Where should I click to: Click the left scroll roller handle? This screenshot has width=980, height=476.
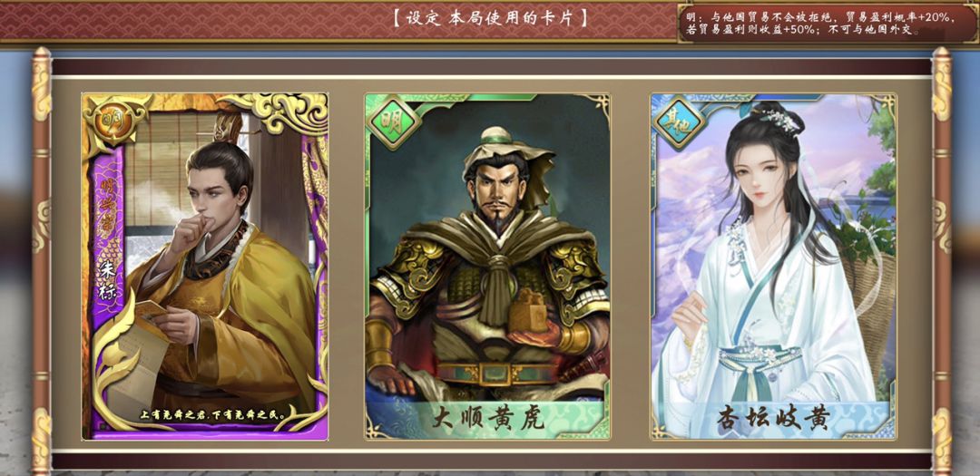point(41,259)
